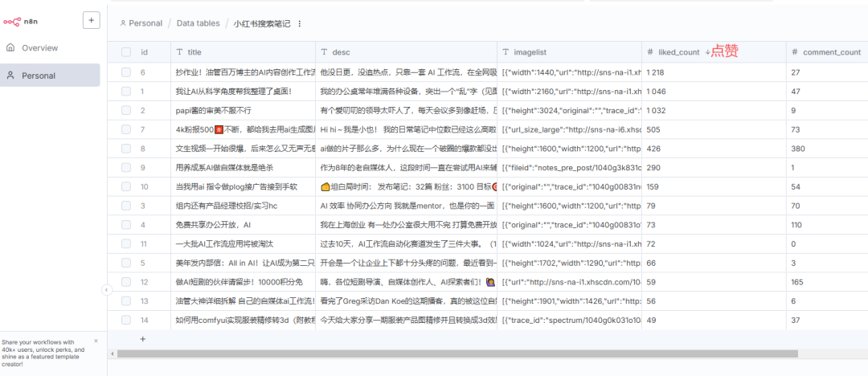Viewport: 868px width, 376px height.
Task: Click the Personal user icon in sidebar
Action: [x=10, y=76]
